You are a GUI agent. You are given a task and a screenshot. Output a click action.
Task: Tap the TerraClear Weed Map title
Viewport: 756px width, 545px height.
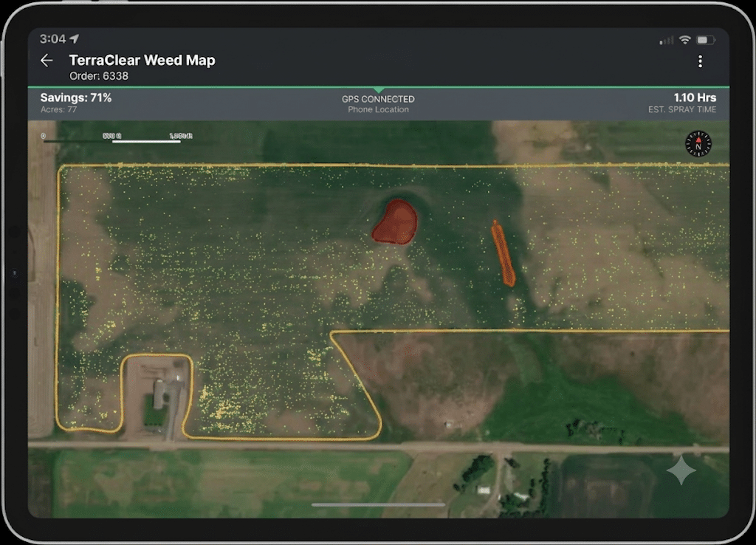tap(142, 61)
